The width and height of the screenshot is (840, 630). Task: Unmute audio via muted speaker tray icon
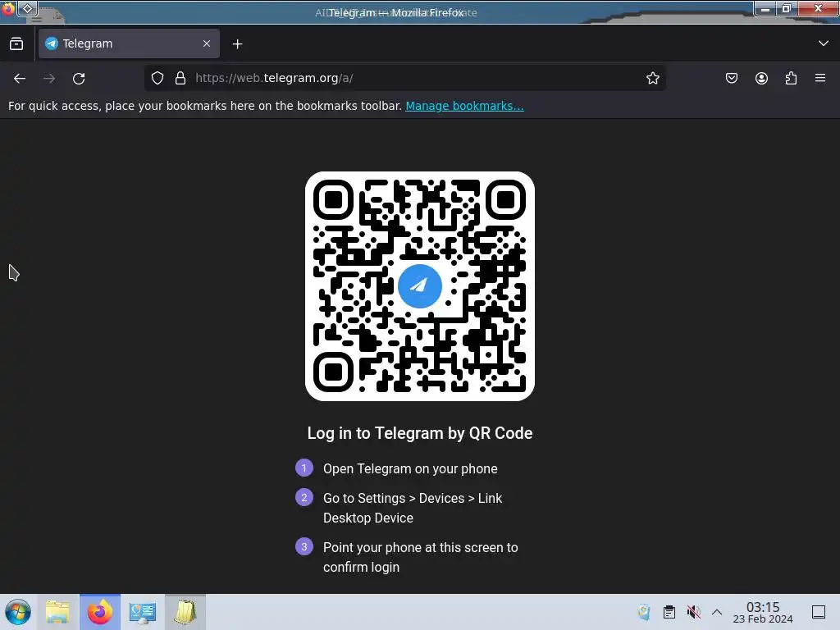coord(694,612)
